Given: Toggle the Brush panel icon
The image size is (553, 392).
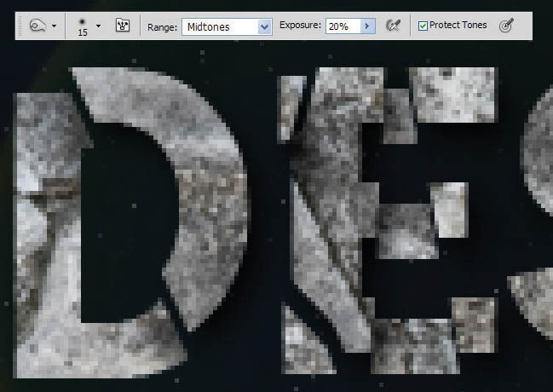Looking at the screenshot, I should point(123,26).
